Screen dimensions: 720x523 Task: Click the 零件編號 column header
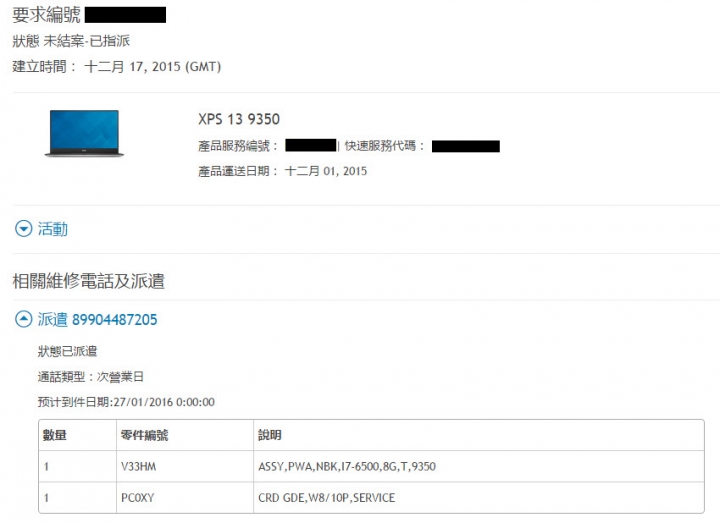(144, 435)
